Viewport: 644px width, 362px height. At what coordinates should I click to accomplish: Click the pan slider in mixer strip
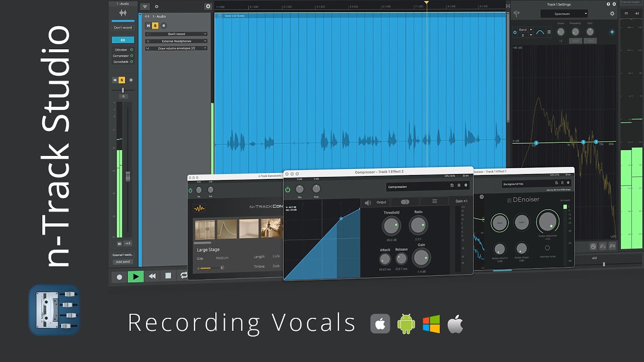coord(123,90)
